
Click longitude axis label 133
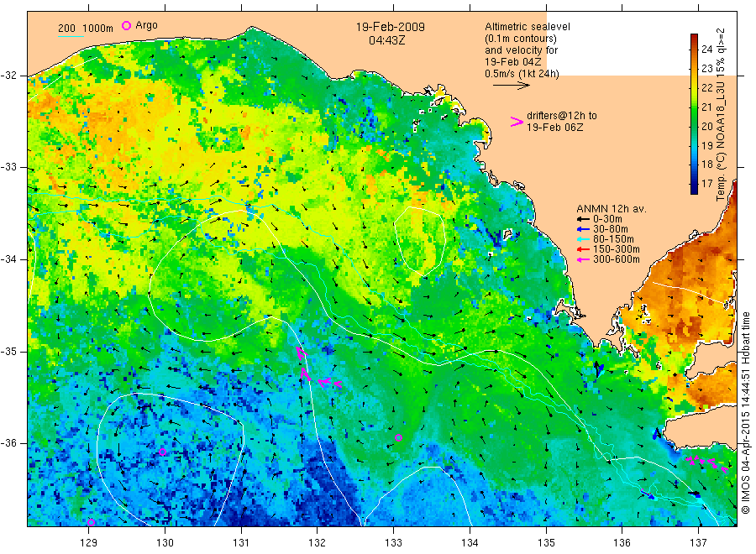tap(393, 543)
